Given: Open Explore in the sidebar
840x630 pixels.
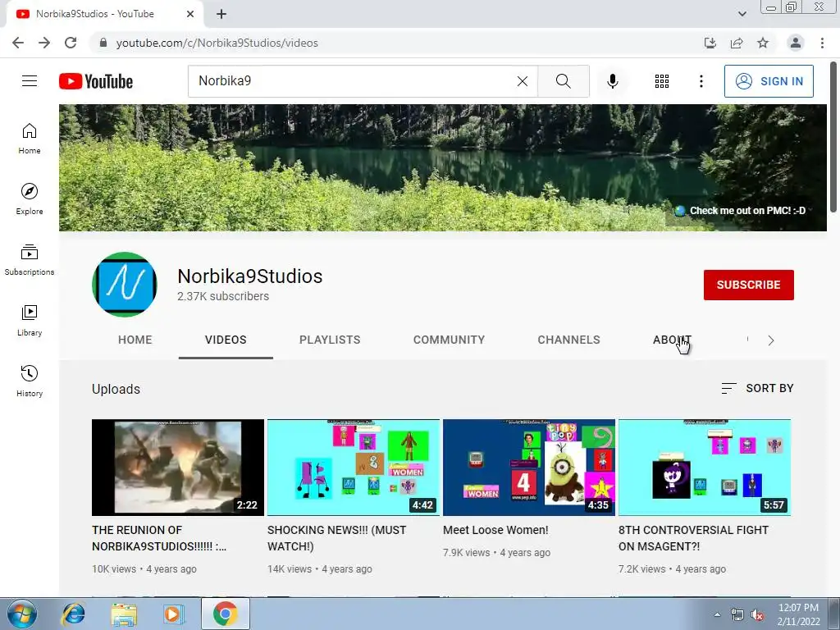Looking at the screenshot, I should click(30, 199).
